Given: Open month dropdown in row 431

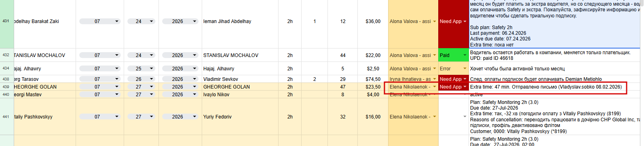Looking at the screenshot, I should [100, 21].
